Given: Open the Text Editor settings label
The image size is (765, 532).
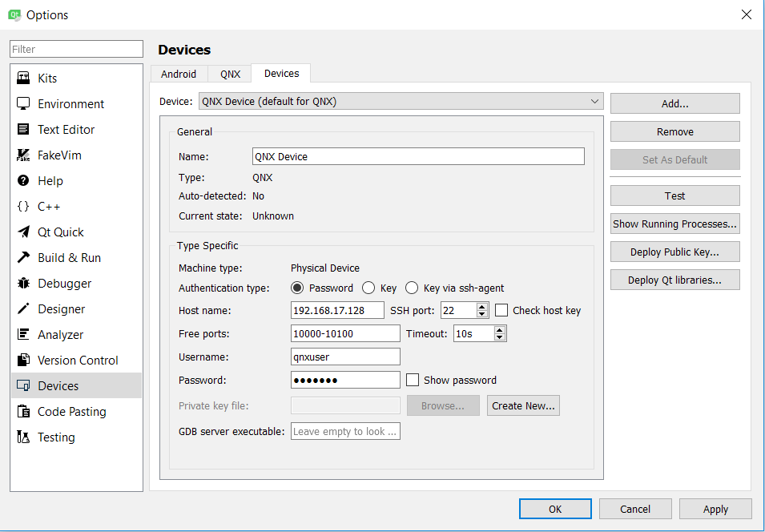Looking at the screenshot, I should [x=66, y=129].
